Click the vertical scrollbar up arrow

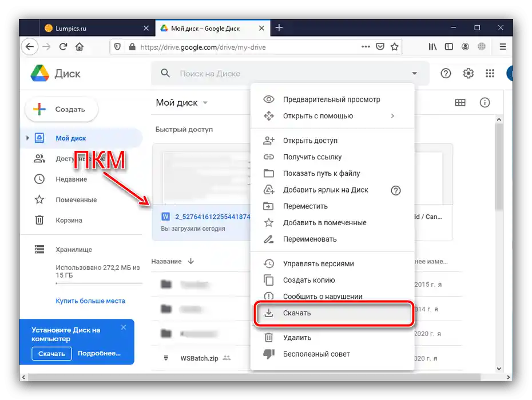click(x=499, y=119)
